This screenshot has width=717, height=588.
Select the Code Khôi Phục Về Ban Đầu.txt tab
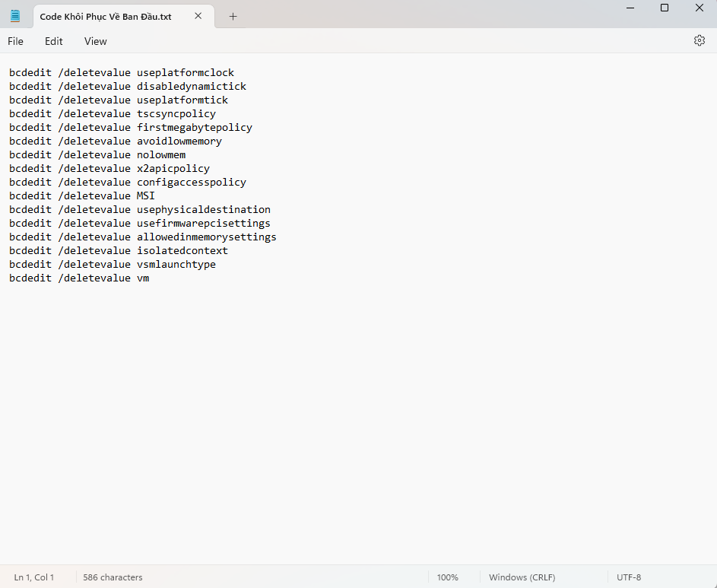[105, 16]
